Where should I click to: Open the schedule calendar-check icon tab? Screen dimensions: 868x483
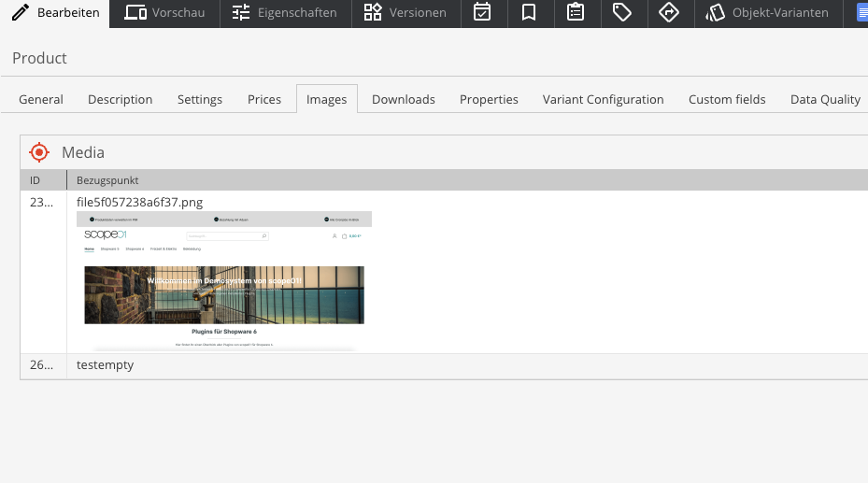point(483,12)
